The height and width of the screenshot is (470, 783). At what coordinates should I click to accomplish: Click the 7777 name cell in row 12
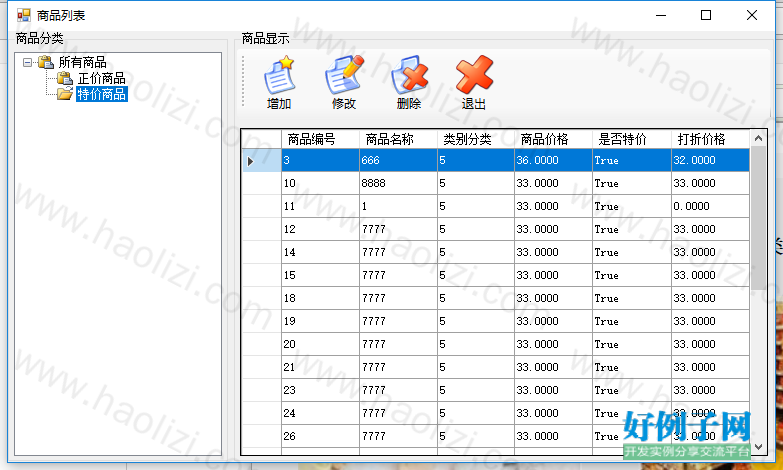click(398, 229)
